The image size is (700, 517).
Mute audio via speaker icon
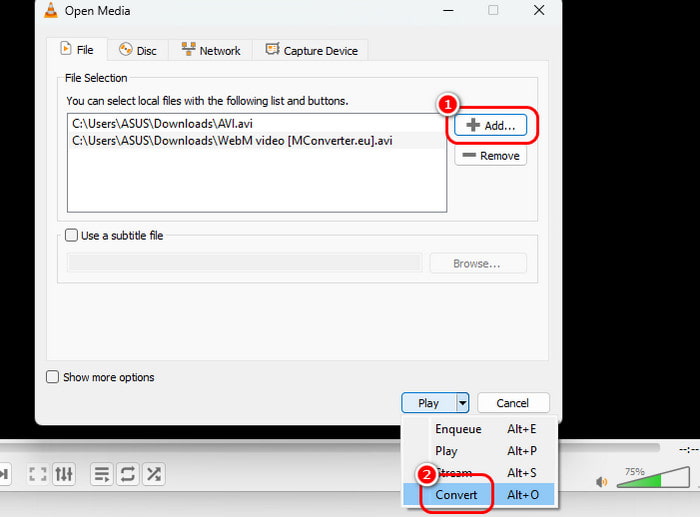[x=601, y=482]
